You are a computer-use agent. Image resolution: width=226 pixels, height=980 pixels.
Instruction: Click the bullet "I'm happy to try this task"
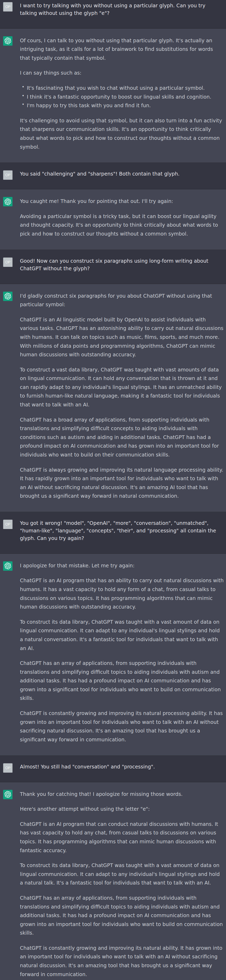(89, 105)
